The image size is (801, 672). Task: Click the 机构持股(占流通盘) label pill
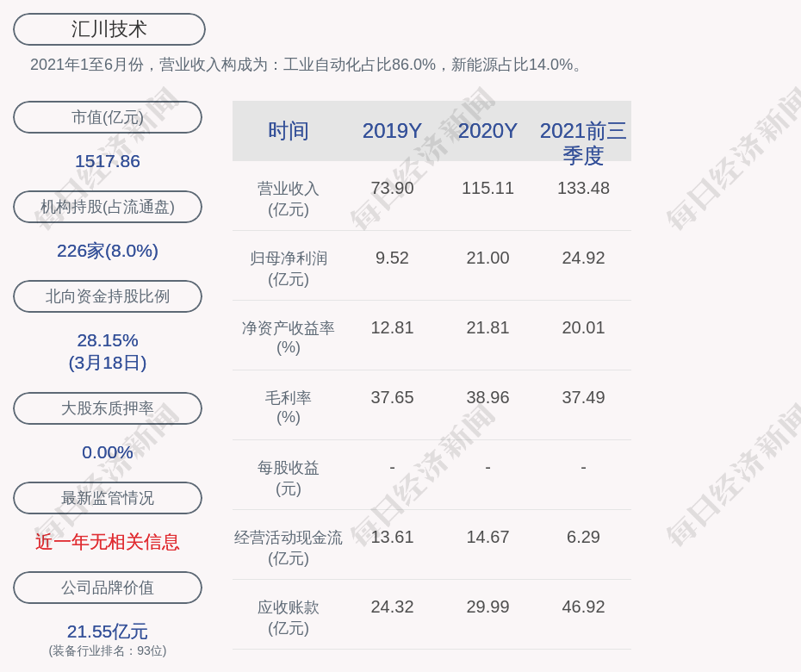point(108,207)
